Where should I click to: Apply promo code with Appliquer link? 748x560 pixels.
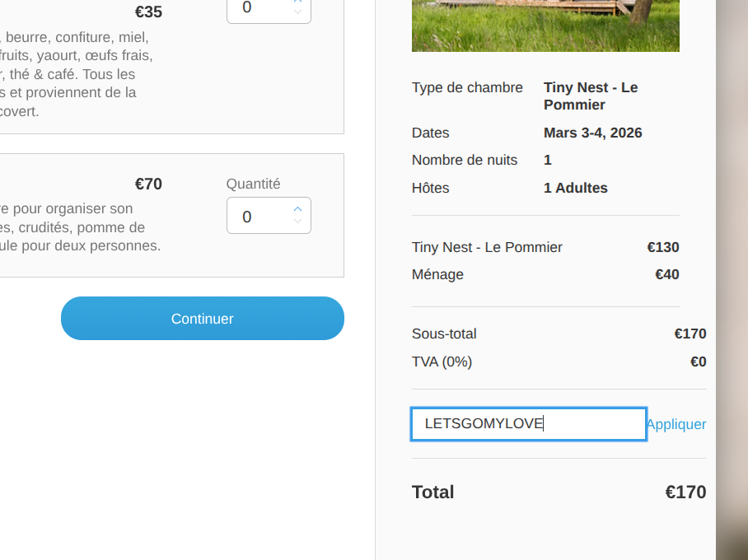(676, 424)
